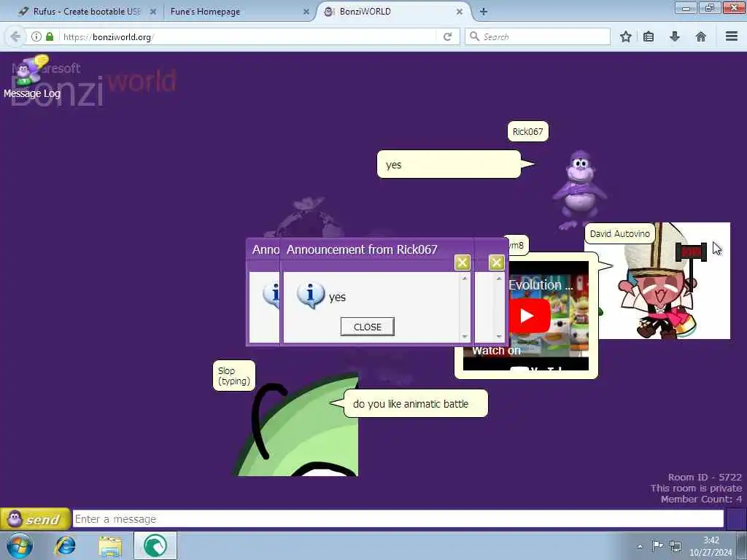This screenshot has height=560, width=747.
Task: Open a new tab with plus button
Action: pos(483,12)
